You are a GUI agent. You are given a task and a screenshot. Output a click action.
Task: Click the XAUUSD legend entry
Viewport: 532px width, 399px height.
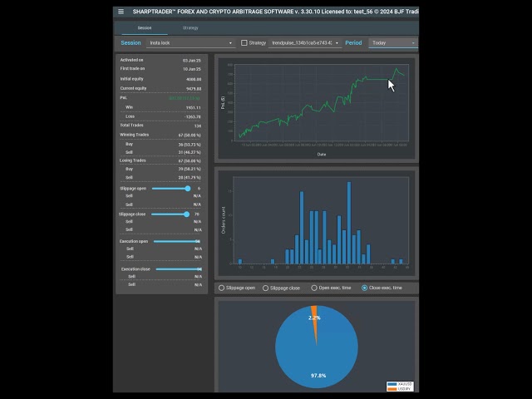[x=400, y=384]
